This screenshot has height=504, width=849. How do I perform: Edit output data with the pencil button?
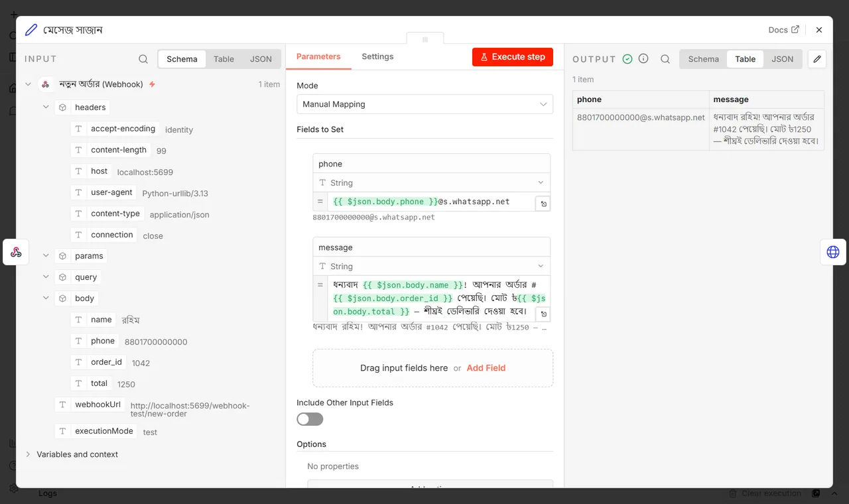pos(817,59)
